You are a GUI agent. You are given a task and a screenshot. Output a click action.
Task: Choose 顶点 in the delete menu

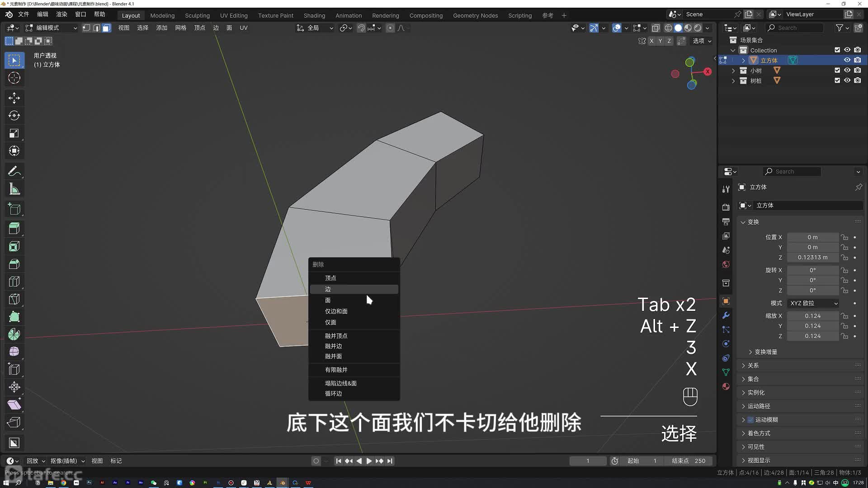(x=354, y=278)
